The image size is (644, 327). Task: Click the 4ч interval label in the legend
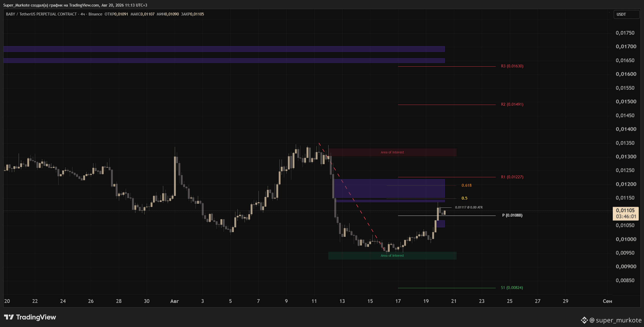pyautogui.click(x=83, y=14)
